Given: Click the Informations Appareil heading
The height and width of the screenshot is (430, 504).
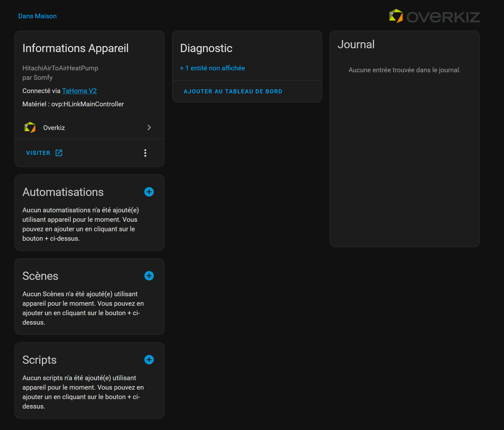Looking at the screenshot, I should click(x=75, y=48).
